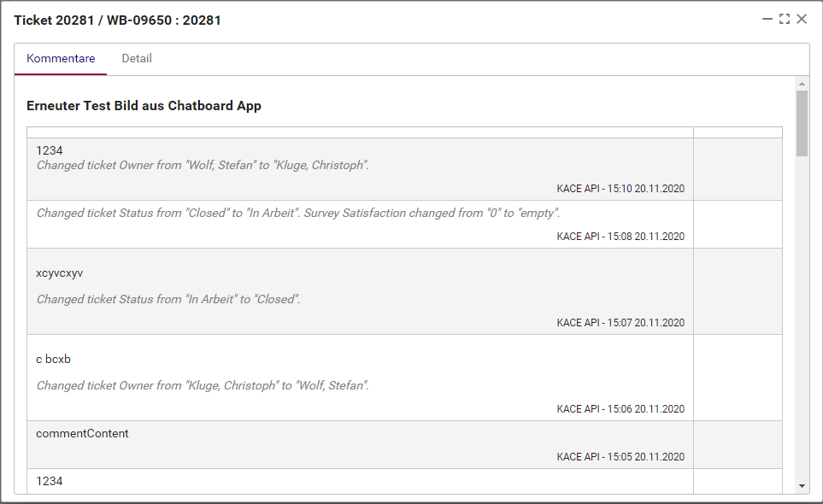Switch to the Detail tab

click(x=137, y=59)
